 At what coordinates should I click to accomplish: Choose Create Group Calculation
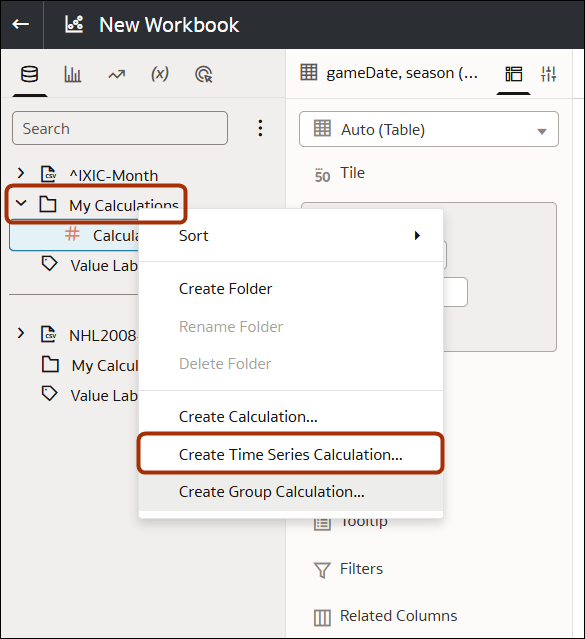point(291,492)
